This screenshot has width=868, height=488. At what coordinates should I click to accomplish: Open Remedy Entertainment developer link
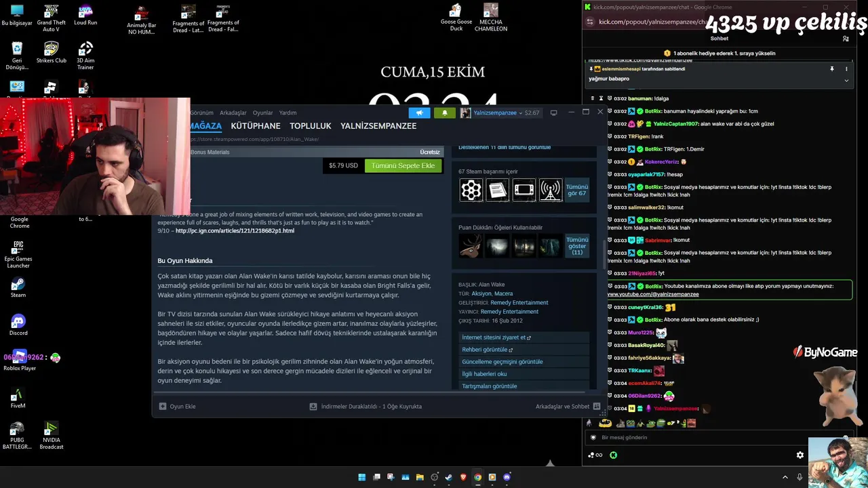pyautogui.click(x=519, y=303)
